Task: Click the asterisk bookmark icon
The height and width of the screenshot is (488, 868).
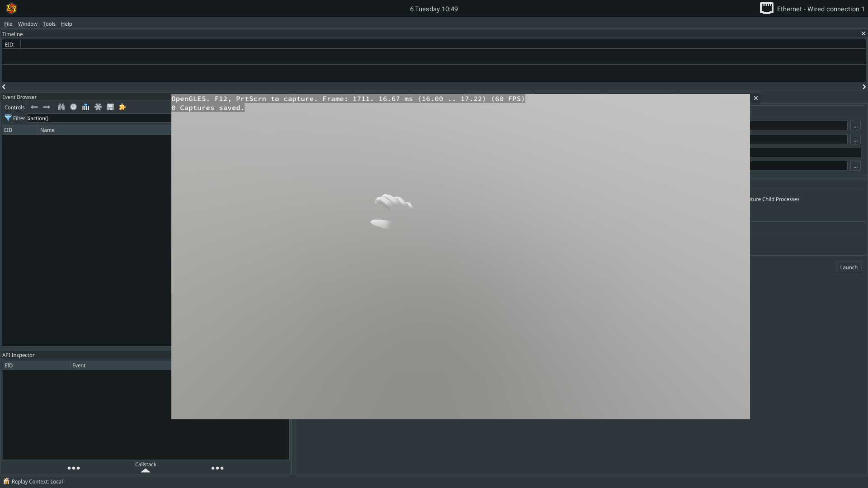Action: [98, 107]
